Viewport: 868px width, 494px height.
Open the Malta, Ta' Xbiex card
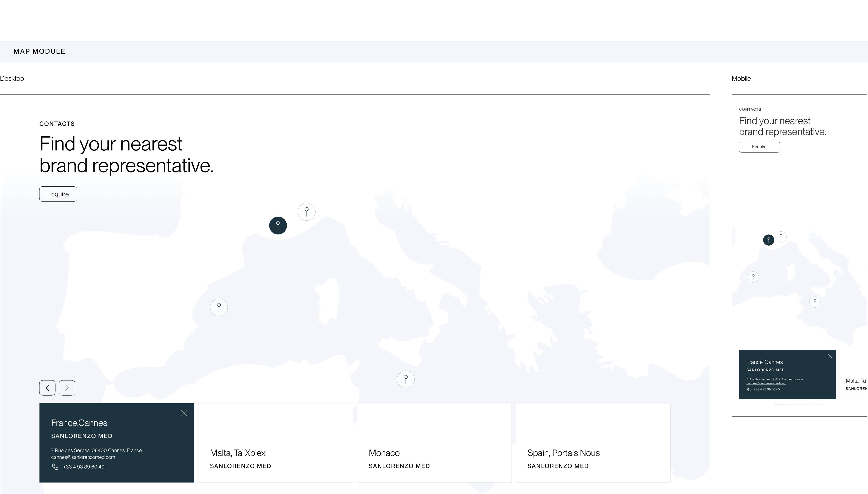click(275, 443)
